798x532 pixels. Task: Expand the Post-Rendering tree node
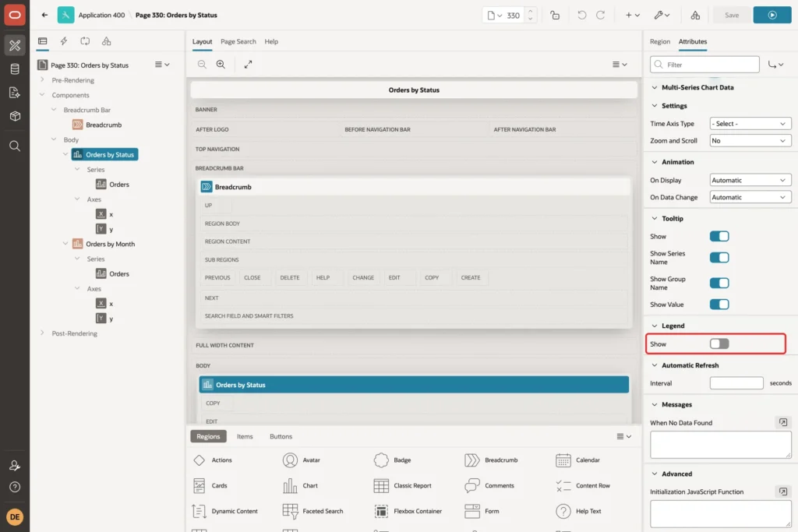[42, 333]
